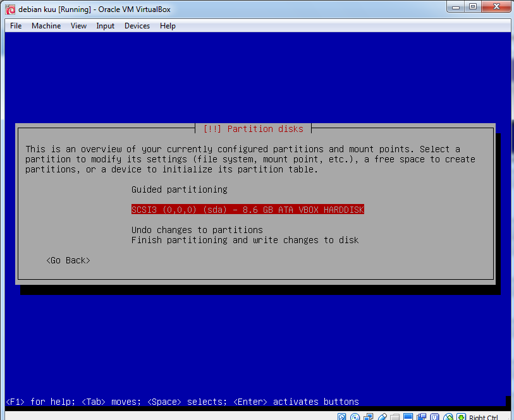The width and height of the screenshot is (514, 420).
Task: Click the display status icon
Action: pos(408,417)
